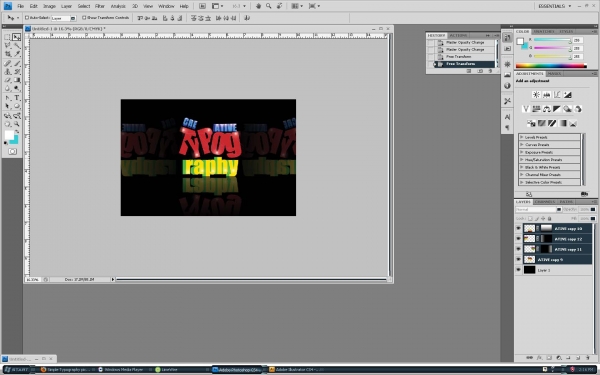The width and height of the screenshot is (600, 375).
Task: Add a Hue/Saturation adjustment icon
Action: coord(536,109)
